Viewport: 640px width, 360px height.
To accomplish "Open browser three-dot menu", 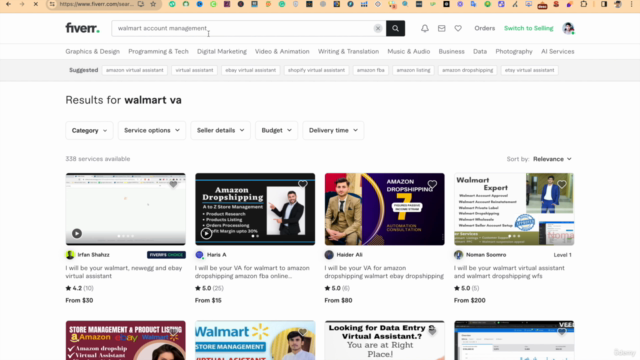I will (631, 4).
